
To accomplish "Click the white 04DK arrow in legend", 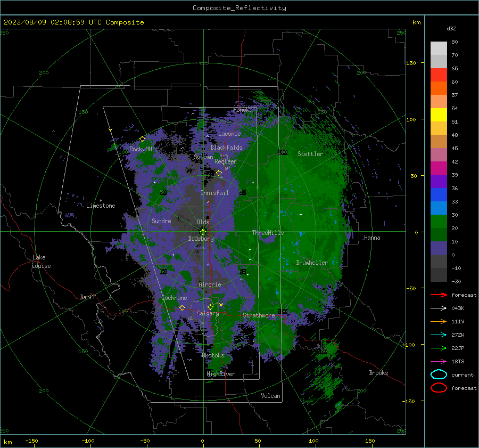I will coord(439,308).
